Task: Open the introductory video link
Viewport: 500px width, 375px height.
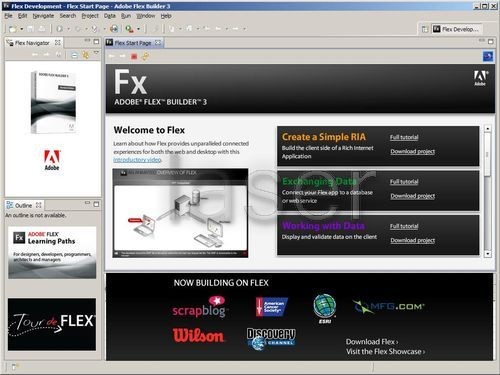Action: pyautogui.click(x=137, y=160)
